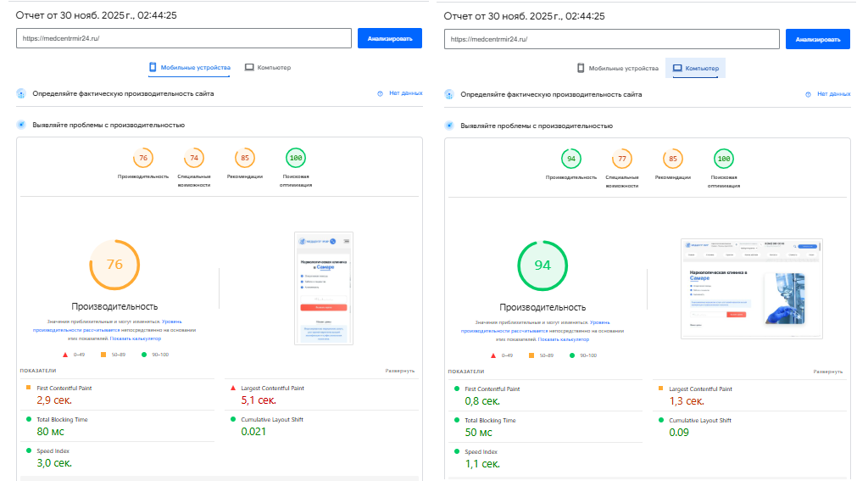Image resolution: width=868 pixels, height=481 pixels.
Task: Select the 77 accessibility score gauge
Action: (621, 159)
